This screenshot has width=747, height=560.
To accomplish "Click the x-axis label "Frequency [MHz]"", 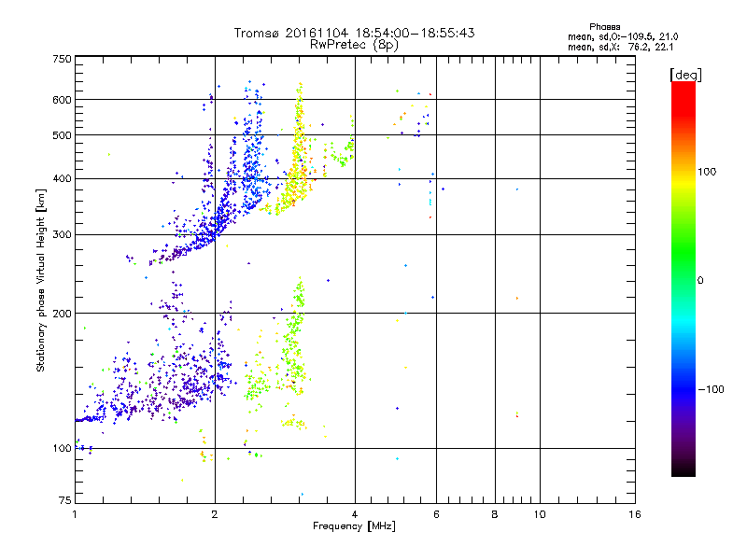I will pos(354,526).
